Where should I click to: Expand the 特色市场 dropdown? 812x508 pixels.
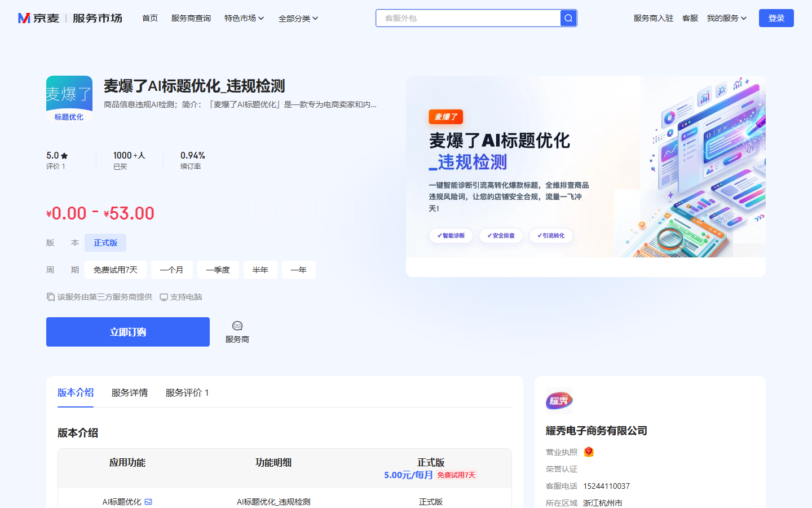tap(244, 18)
